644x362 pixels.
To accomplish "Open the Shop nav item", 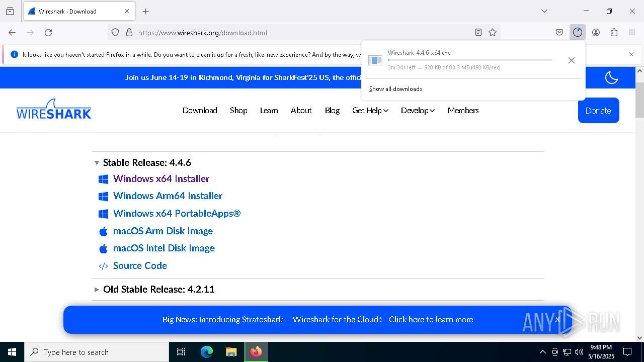I will click(238, 110).
